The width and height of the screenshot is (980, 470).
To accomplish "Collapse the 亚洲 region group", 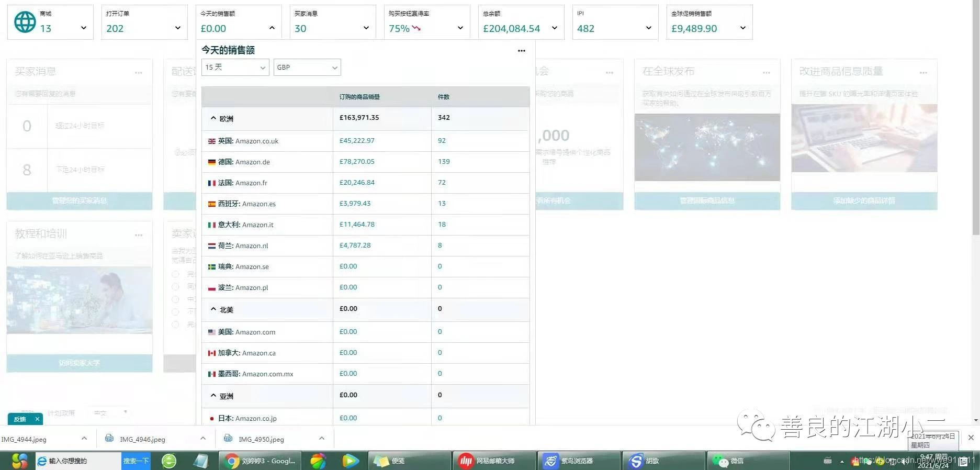I will (x=213, y=396).
